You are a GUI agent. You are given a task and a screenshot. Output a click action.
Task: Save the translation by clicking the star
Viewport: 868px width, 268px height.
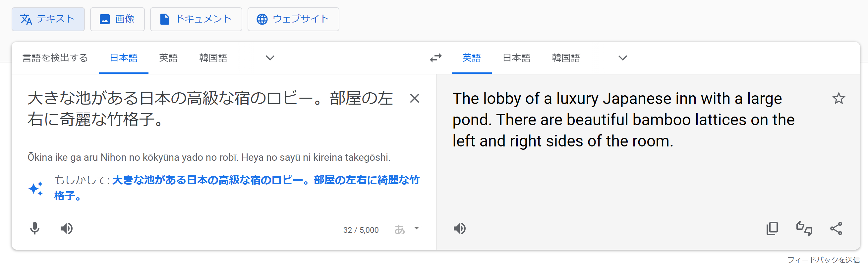pyautogui.click(x=839, y=99)
